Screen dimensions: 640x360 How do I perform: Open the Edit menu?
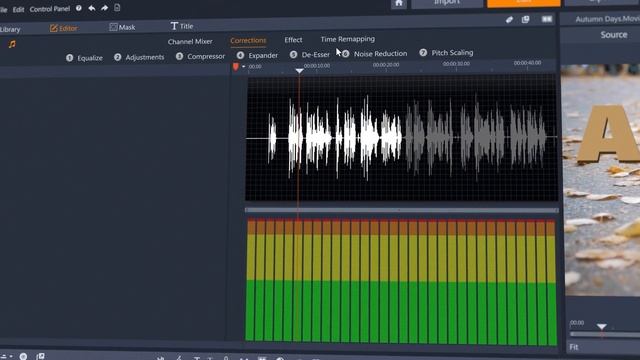tap(18, 9)
